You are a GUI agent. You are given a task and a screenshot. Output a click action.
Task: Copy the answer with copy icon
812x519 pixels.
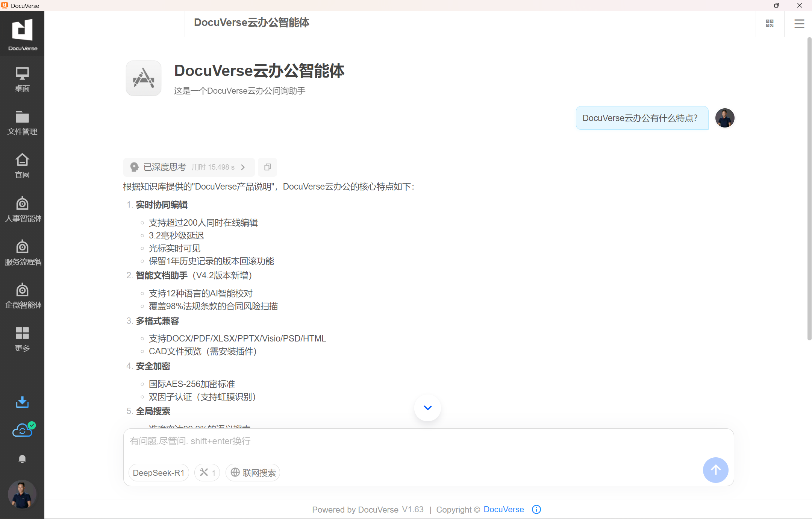(x=267, y=167)
